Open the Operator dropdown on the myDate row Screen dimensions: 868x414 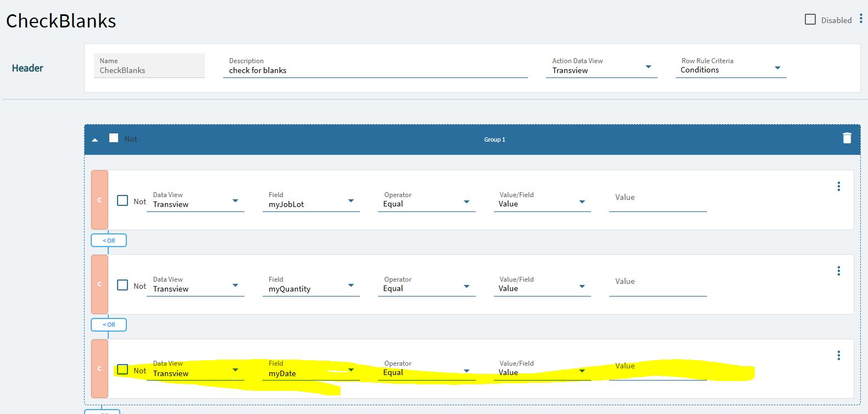(426, 370)
